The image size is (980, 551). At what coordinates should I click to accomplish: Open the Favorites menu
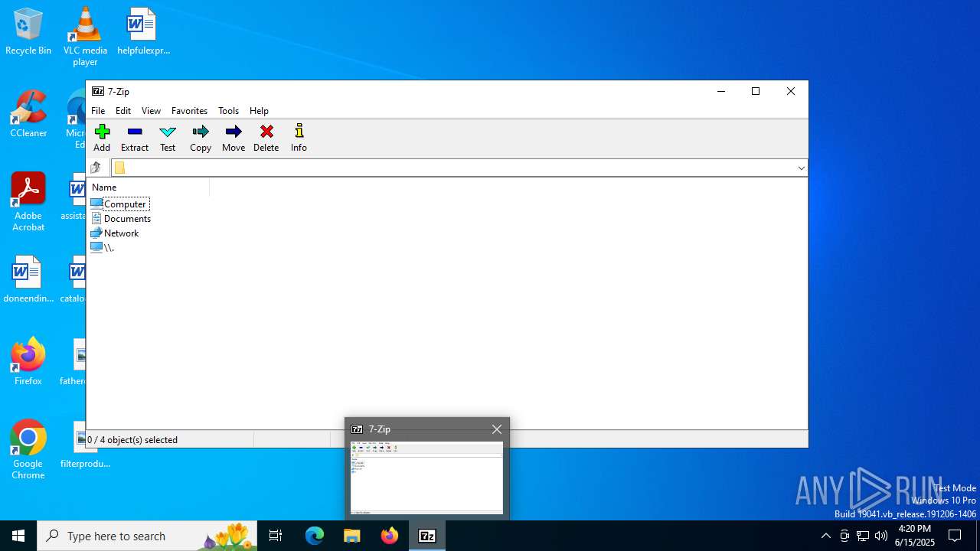[189, 111]
